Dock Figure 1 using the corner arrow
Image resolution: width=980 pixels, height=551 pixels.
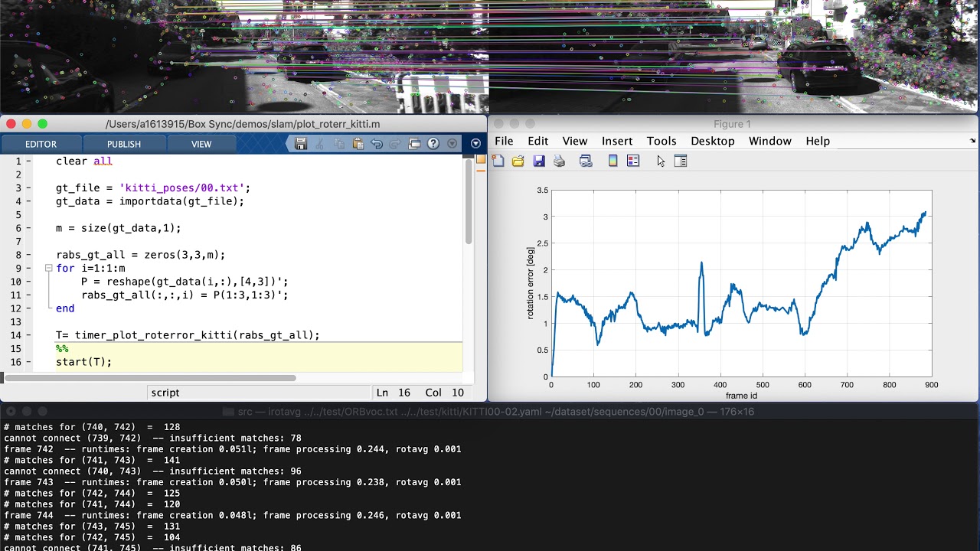(973, 141)
